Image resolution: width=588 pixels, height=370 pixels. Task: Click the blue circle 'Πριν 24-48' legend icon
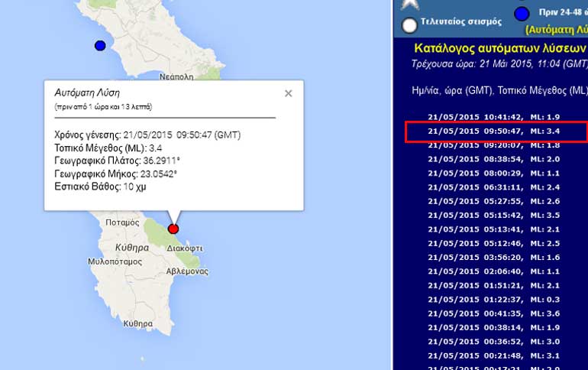[x=522, y=14]
